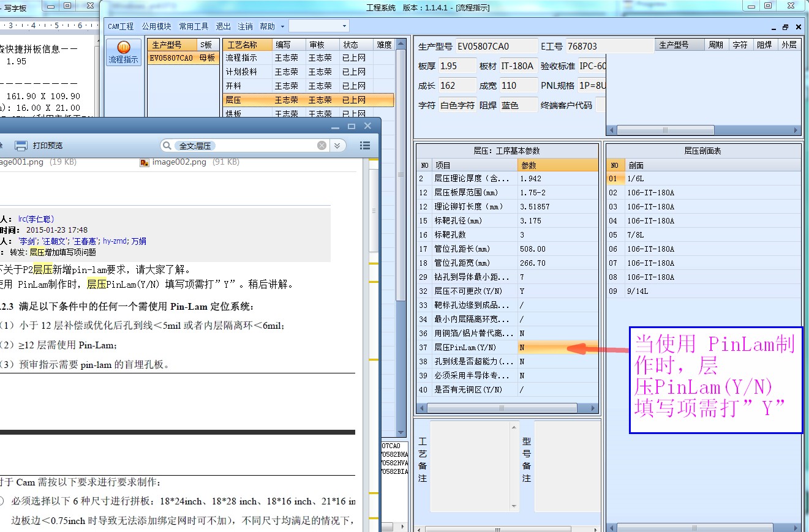Click the 参数 column header
809x532 pixels.
(x=557, y=165)
